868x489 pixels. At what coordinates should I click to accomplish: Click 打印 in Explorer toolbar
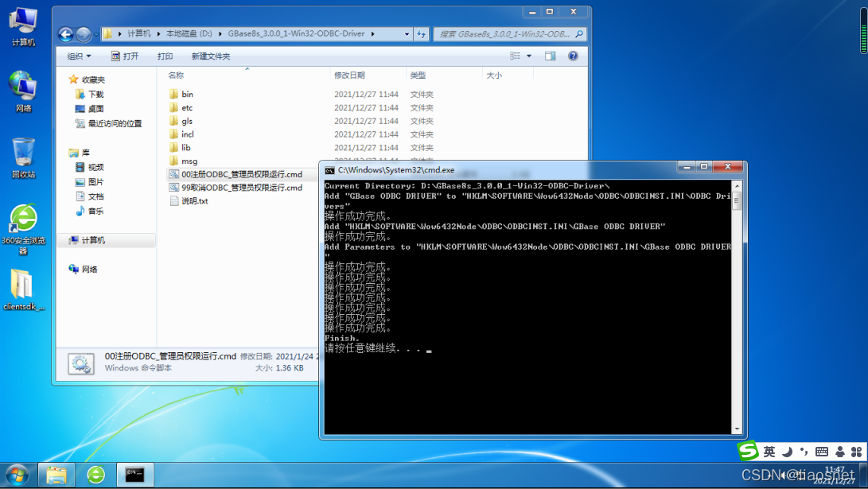click(x=165, y=56)
